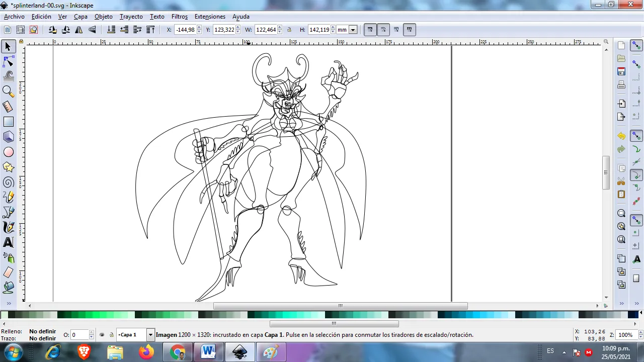This screenshot has height=362, width=644.
Task: Open the Archivo menu
Action: (x=14, y=17)
